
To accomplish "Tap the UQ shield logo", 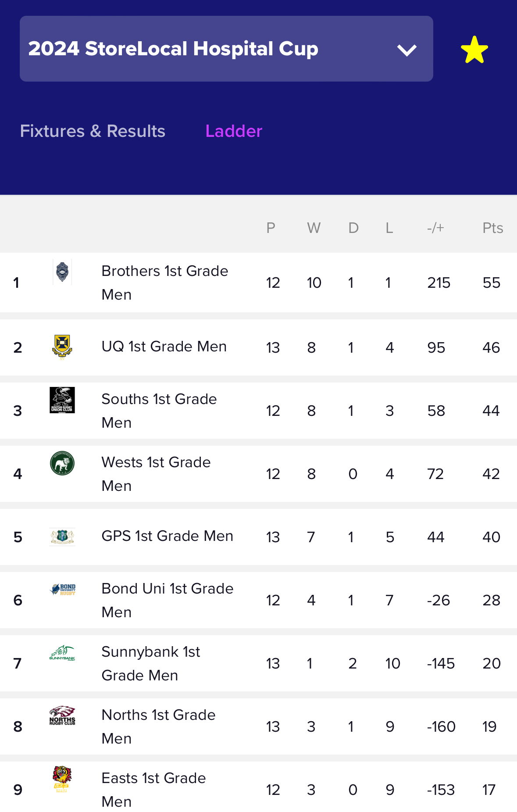I will [x=62, y=347].
